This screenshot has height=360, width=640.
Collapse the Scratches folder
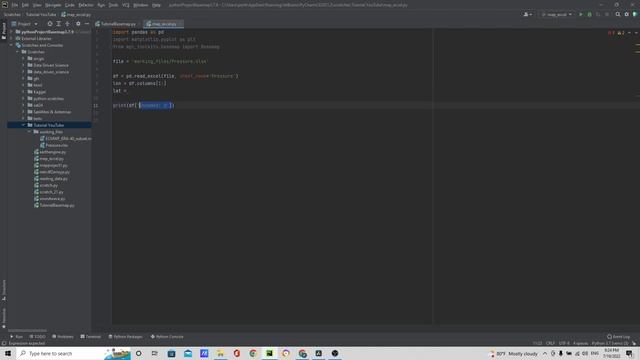[18, 52]
